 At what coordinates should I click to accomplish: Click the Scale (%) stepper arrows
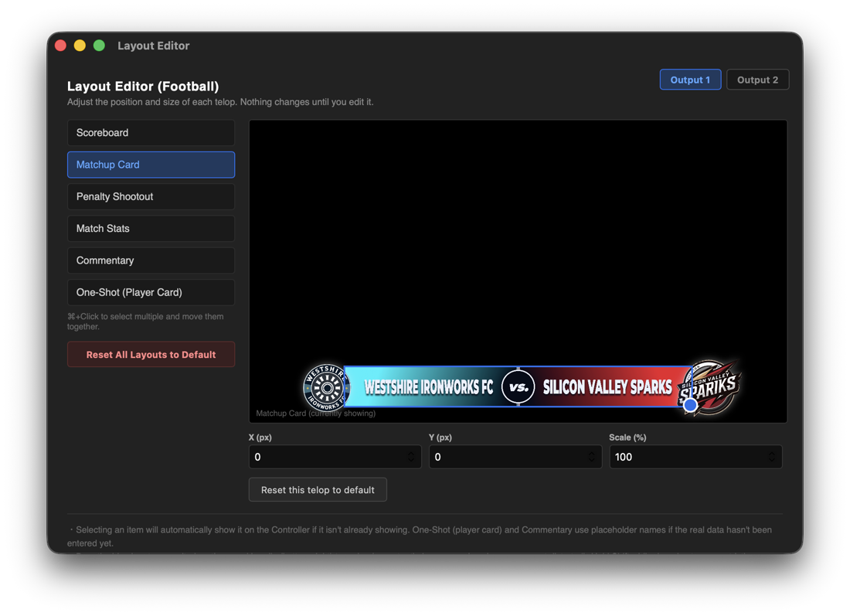[772, 457]
